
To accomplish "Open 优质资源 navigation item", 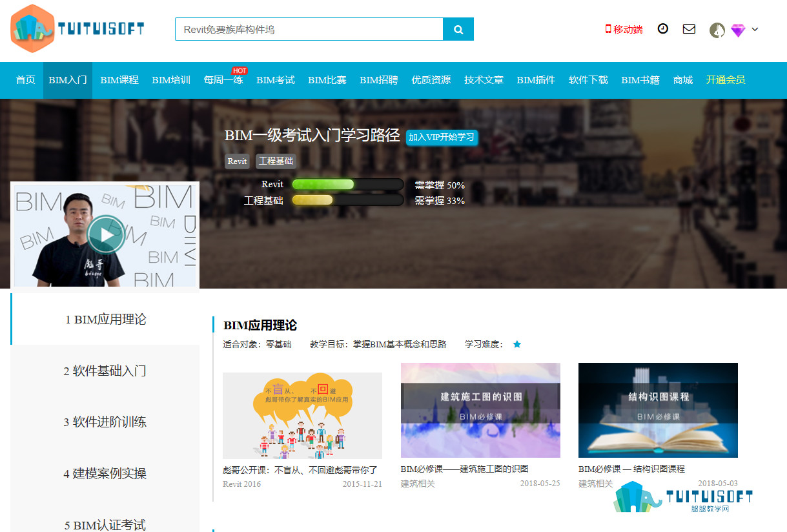I will click(x=431, y=80).
